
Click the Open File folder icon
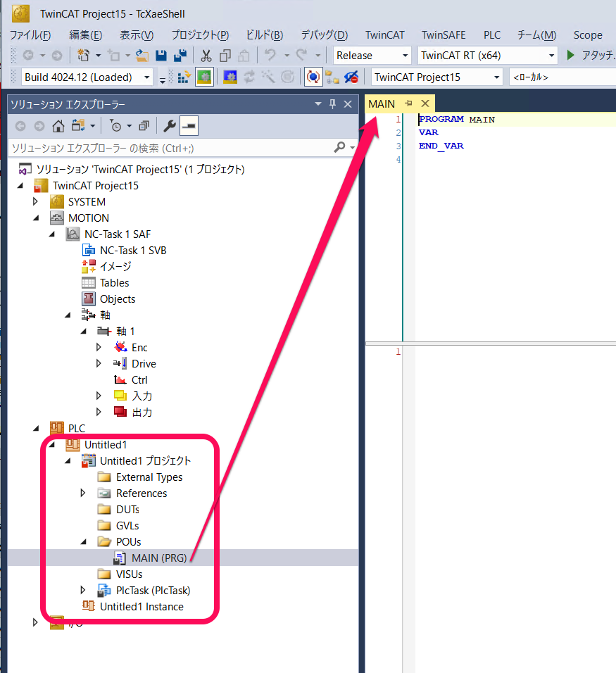coord(142,56)
